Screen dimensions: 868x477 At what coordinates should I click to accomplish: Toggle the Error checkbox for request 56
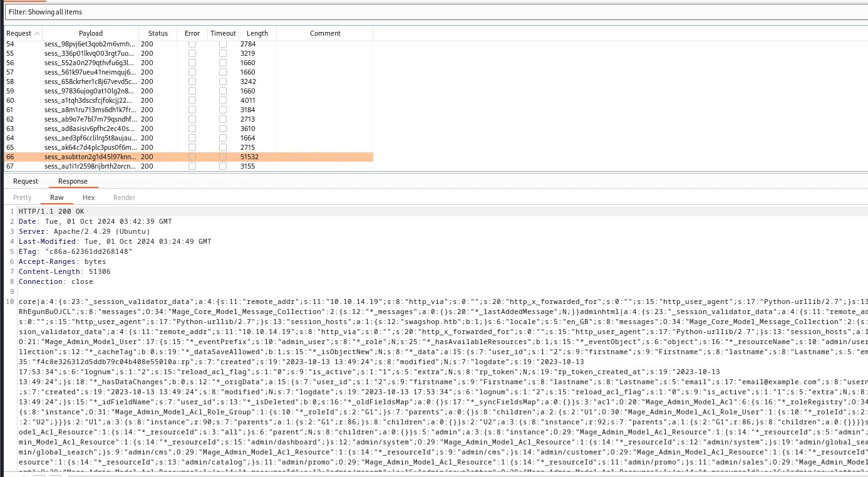[192, 63]
